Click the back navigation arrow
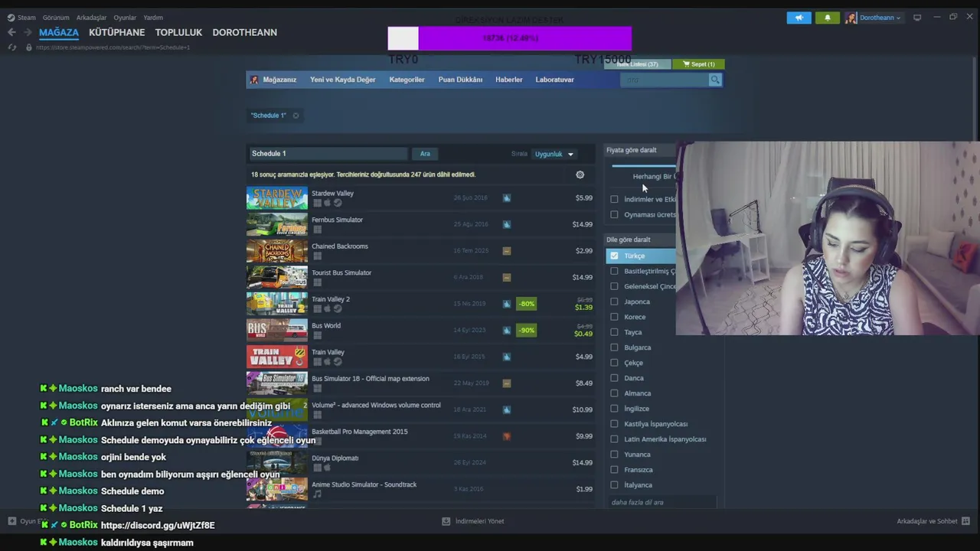Image resolution: width=980 pixels, height=551 pixels. pos(11,32)
